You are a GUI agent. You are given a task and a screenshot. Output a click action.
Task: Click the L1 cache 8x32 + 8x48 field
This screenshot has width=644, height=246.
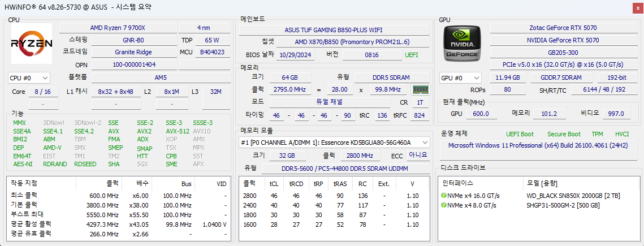[116, 92]
